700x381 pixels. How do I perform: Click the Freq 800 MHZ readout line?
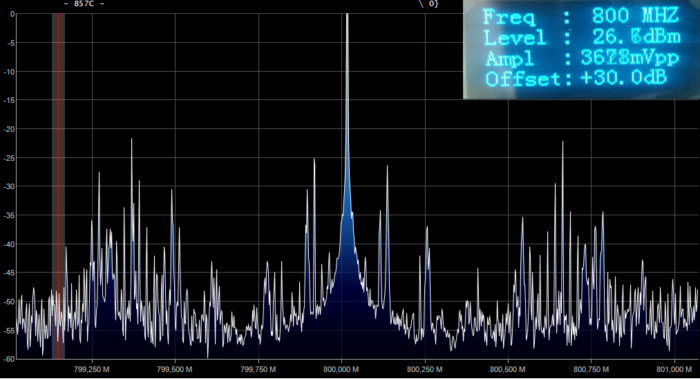pos(581,17)
